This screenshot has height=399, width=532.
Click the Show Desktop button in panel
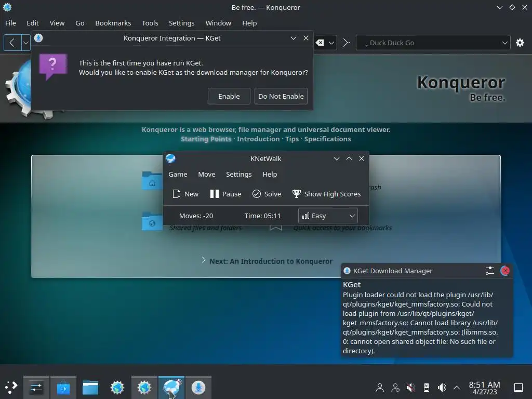[518, 388]
